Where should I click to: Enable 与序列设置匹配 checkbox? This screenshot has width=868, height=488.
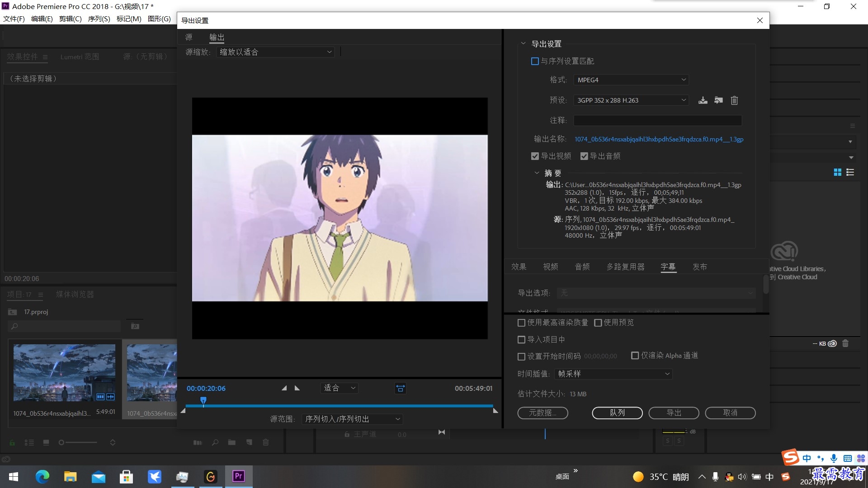click(535, 61)
